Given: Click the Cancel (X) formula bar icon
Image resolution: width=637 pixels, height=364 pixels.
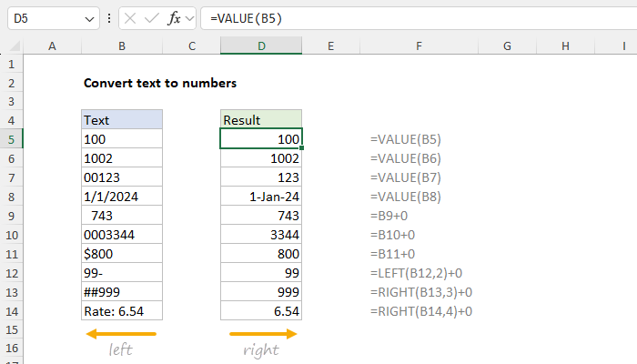Looking at the screenshot, I should pyautogui.click(x=130, y=18).
